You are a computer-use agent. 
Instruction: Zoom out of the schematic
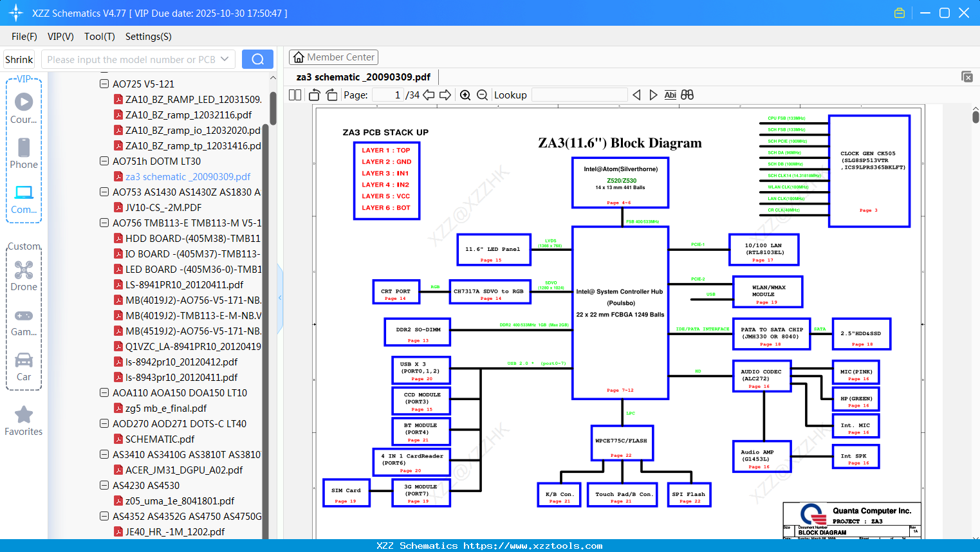click(483, 95)
